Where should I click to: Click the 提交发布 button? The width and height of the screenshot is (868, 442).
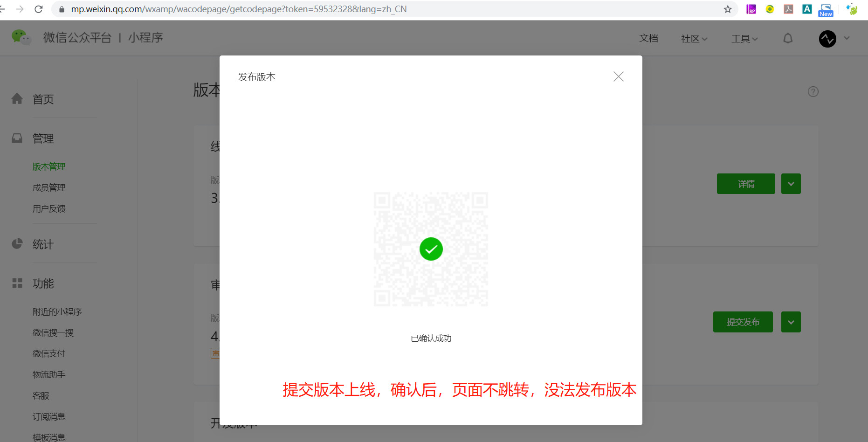coord(743,322)
